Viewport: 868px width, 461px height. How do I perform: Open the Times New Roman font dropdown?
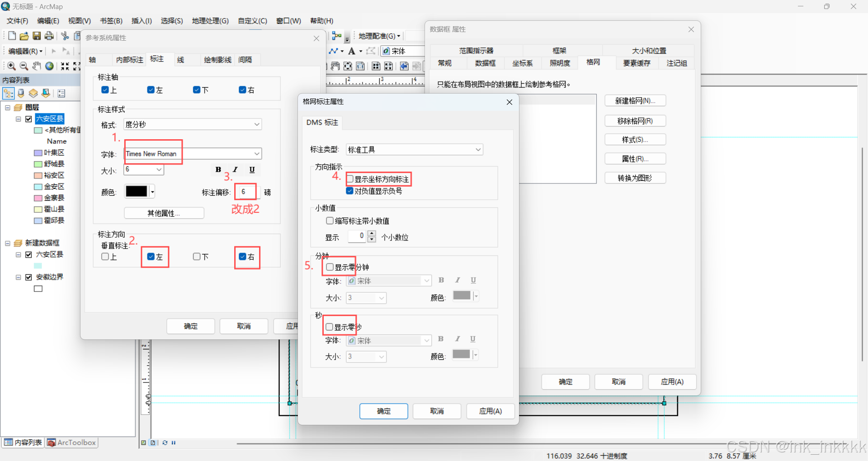click(257, 154)
